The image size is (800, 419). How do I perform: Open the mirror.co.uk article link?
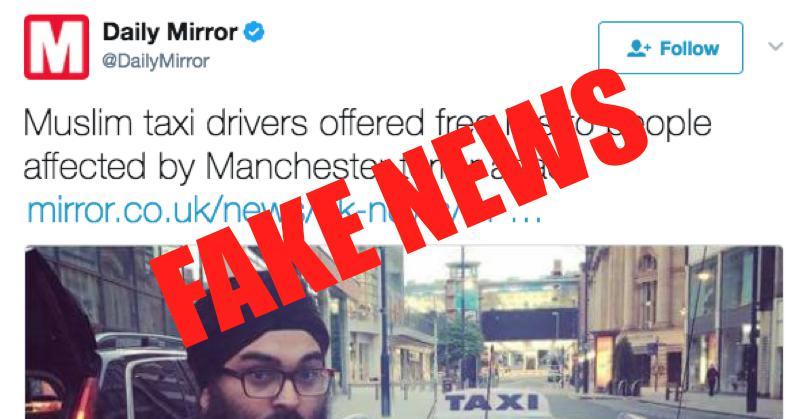tap(284, 211)
